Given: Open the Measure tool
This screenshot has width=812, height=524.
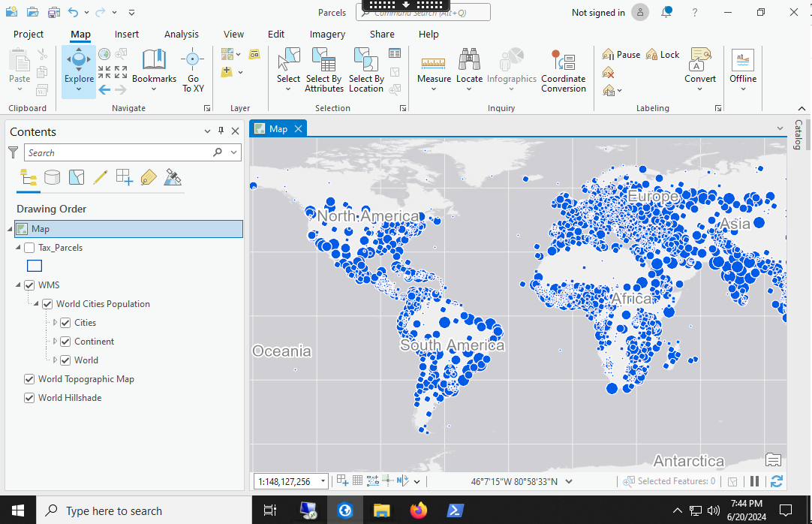Looking at the screenshot, I should coord(434,65).
